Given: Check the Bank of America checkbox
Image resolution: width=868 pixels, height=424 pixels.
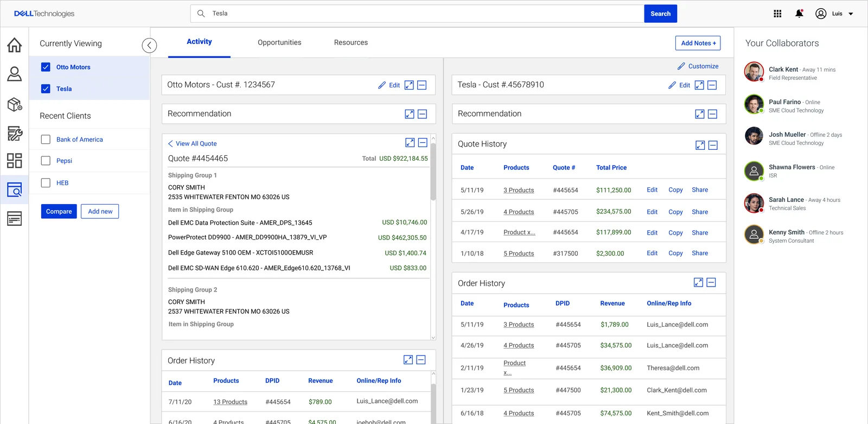Looking at the screenshot, I should pos(46,140).
